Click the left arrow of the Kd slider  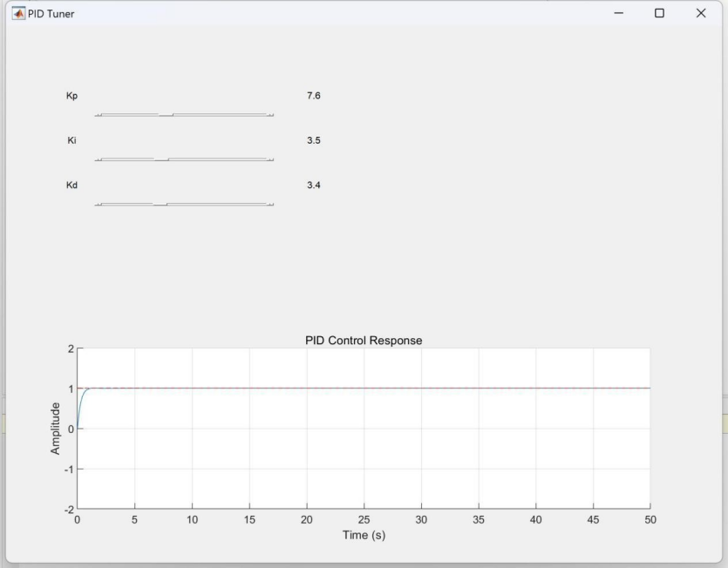pyautogui.click(x=98, y=204)
